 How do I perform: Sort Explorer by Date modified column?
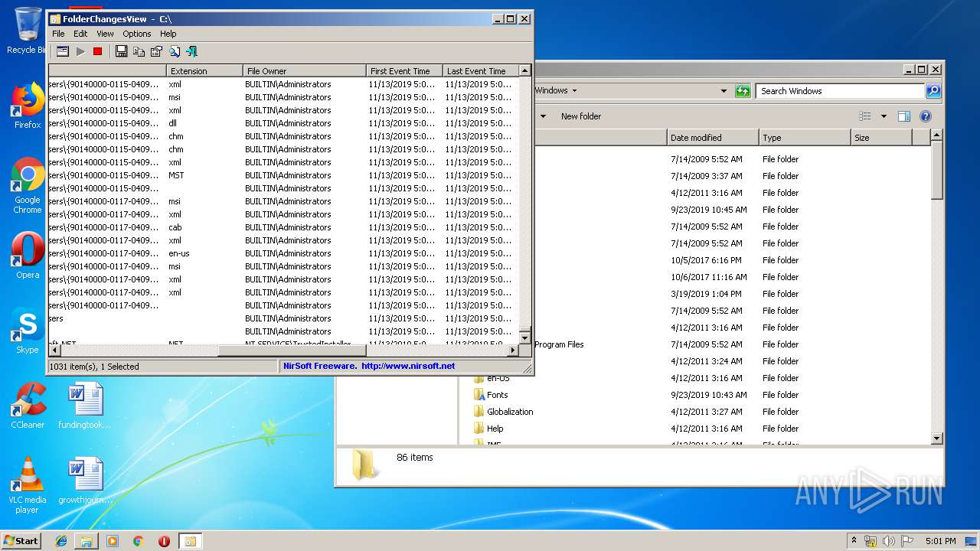pos(713,138)
